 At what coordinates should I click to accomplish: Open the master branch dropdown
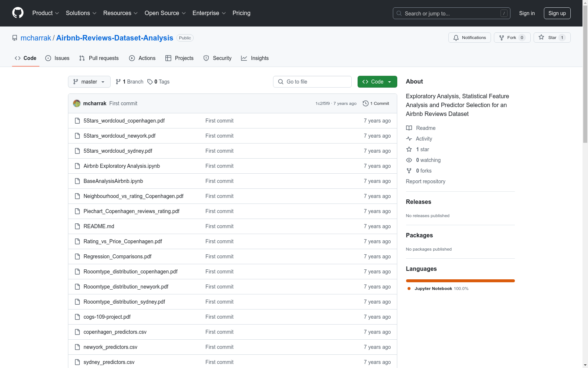[x=89, y=82]
